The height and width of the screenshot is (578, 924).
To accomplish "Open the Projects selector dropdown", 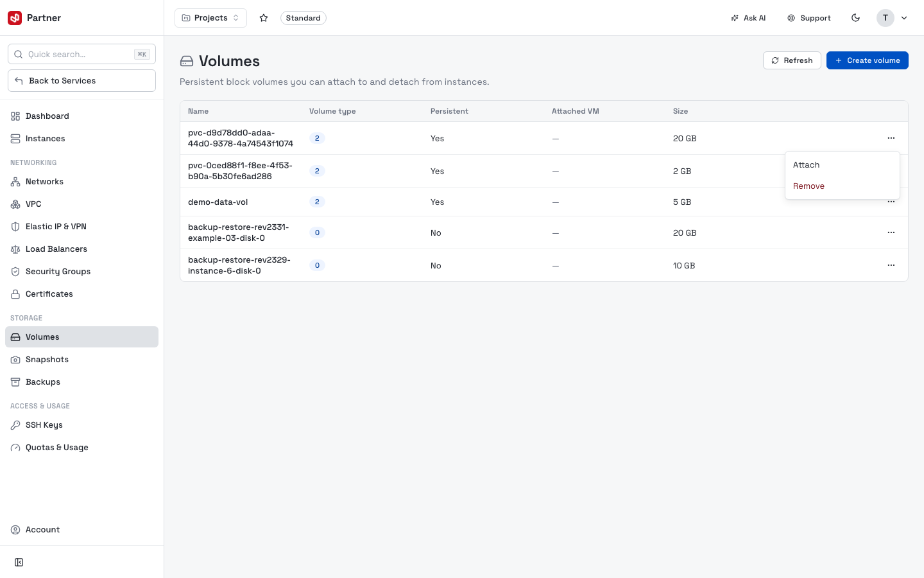I will [x=210, y=18].
